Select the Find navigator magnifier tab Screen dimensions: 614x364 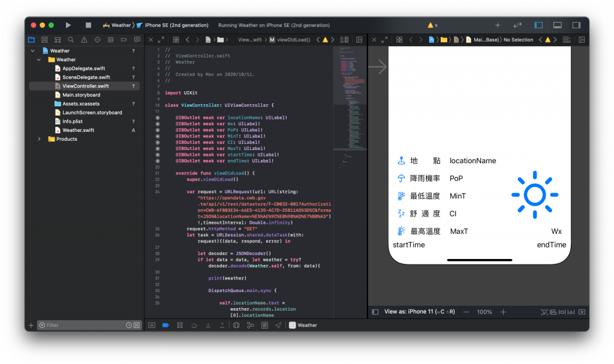71,40
